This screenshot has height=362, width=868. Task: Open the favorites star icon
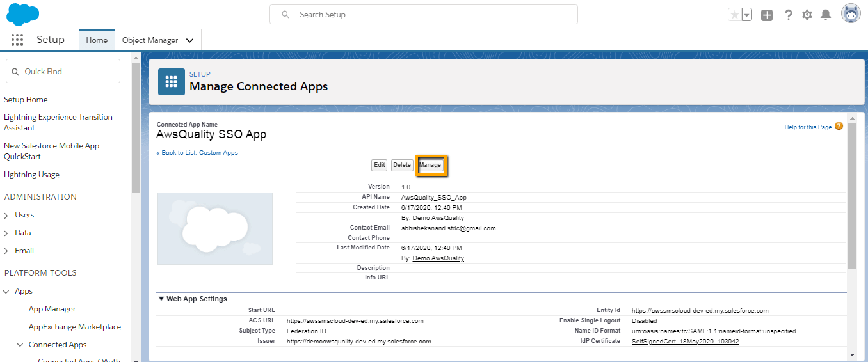734,15
